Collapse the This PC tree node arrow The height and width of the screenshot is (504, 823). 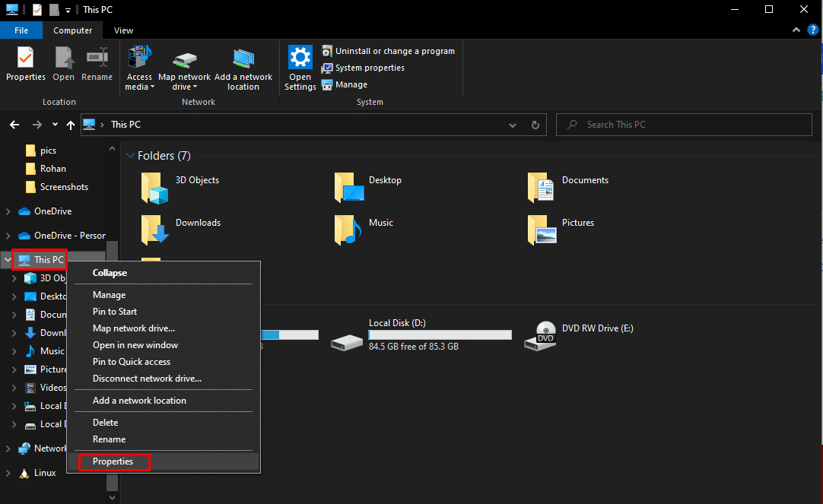[8, 260]
